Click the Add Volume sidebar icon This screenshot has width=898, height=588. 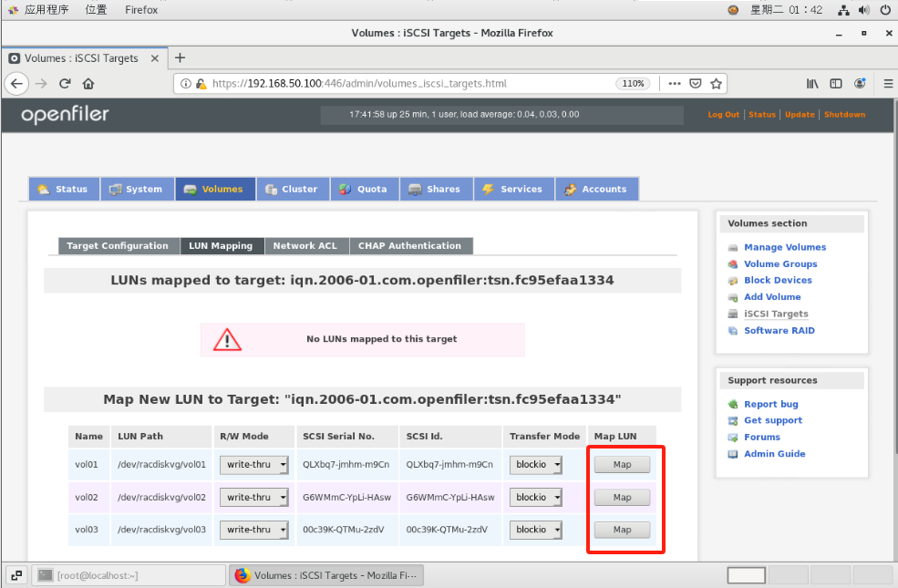click(732, 297)
